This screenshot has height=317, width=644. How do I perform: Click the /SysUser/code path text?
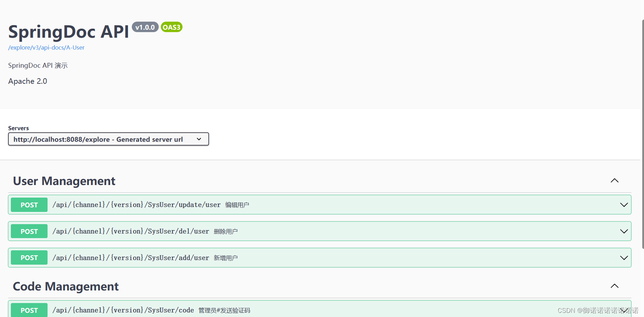click(123, 310)
